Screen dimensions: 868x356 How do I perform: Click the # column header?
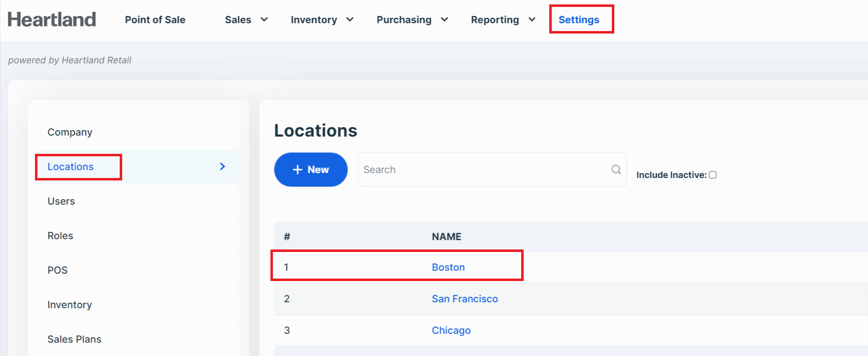(287, 237)
